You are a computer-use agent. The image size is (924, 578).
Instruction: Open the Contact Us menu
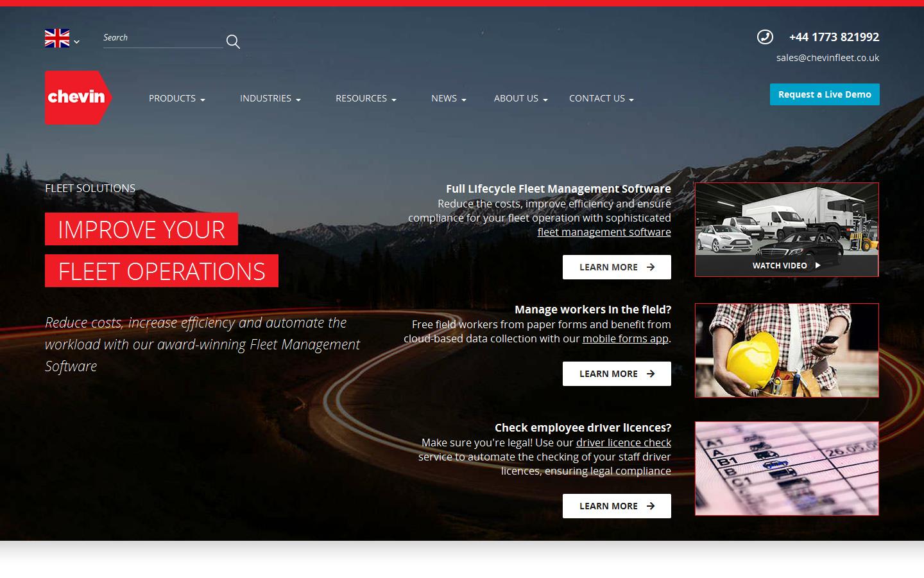coord(601,98)
